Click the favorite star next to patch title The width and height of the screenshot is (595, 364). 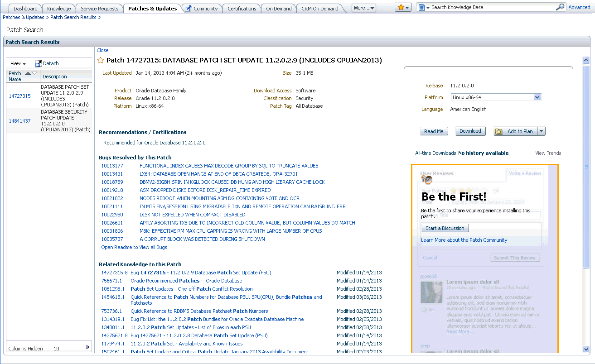click(x=101, y=60)
